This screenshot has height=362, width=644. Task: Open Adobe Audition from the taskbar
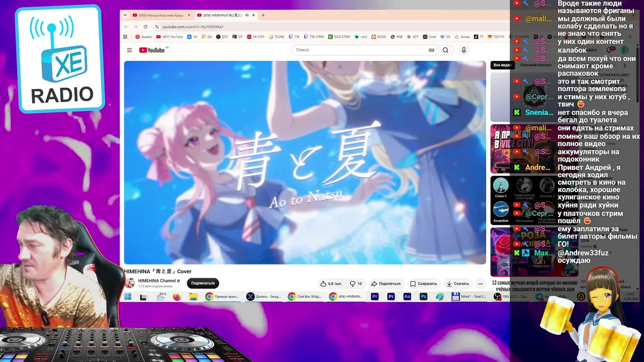[407, 297]
